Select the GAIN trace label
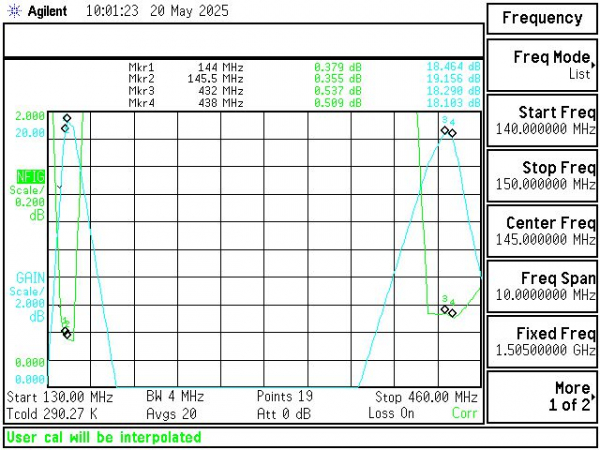This screenshot has height=450, width=600. point(30,278)
